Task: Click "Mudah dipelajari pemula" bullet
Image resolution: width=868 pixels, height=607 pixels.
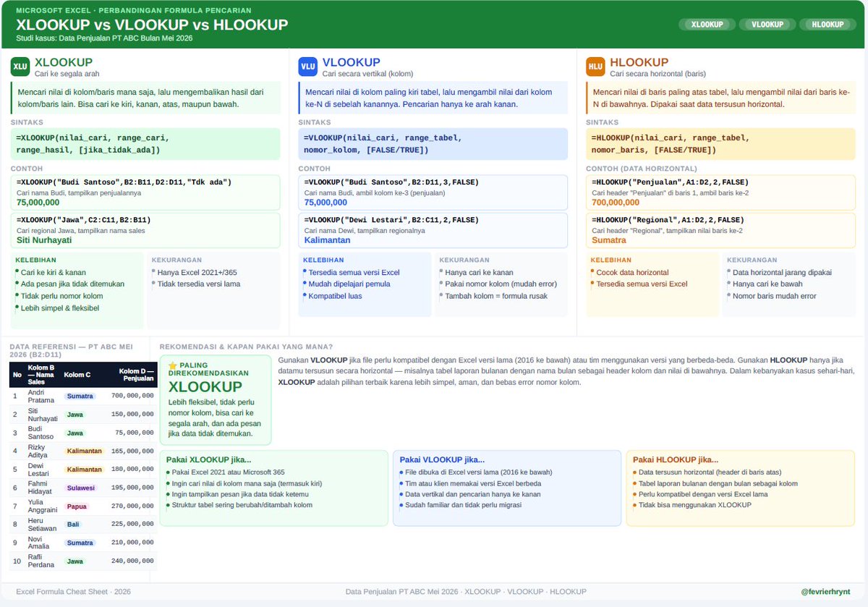Action: click(349, 284)
